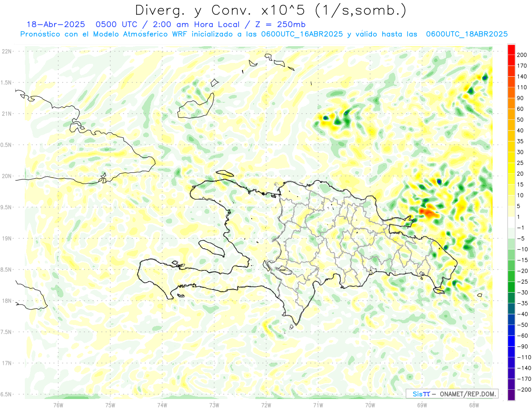This screenshot has height=411, width=532.
Task: Click the '9.5N' latitude label
Action: (x=7, y=207)
